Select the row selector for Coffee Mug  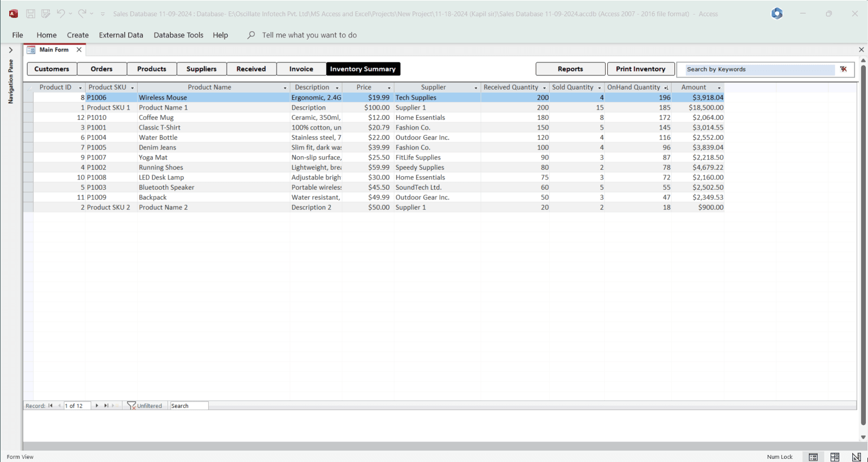(28, 117)
